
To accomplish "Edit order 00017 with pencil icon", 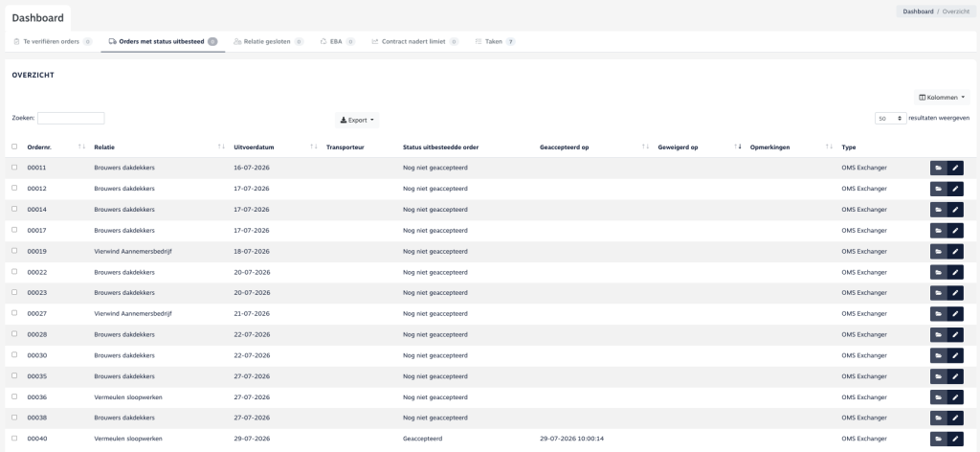I will pos(955,231).
